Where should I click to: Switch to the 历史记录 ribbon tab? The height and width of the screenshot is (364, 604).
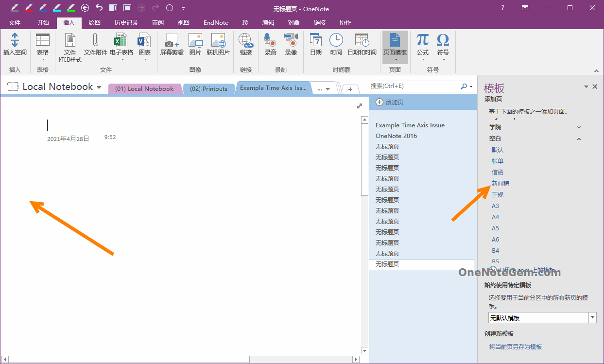coord(126,23)
